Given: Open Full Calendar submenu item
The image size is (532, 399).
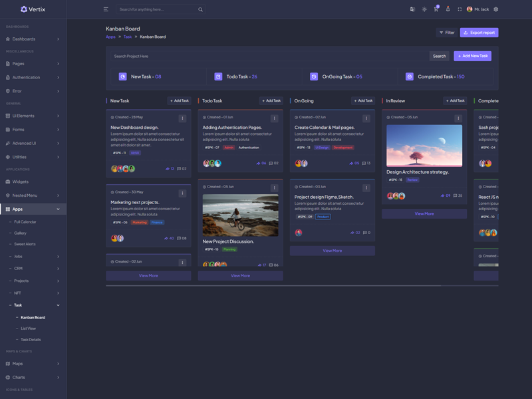Looking at the screenshot, I should (25, 222).
